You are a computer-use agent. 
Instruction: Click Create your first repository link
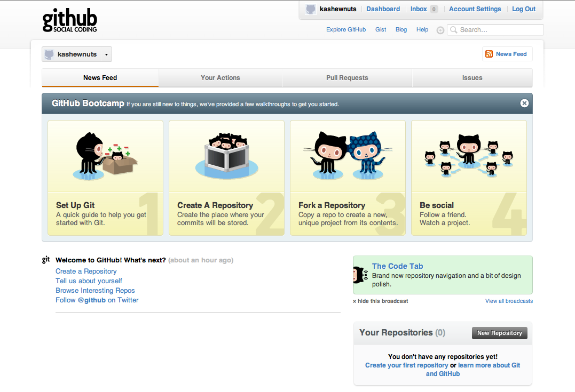click(x=407, y=365)
